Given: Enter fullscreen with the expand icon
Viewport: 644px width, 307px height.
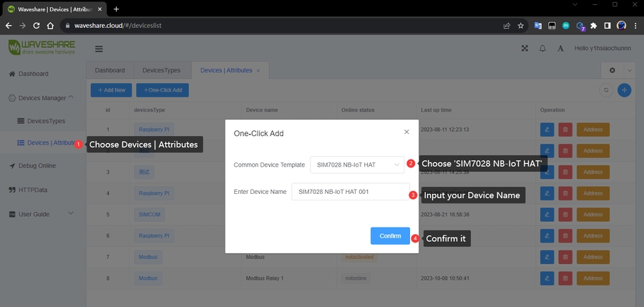Looking at the screenshot, I should (525, 49).
